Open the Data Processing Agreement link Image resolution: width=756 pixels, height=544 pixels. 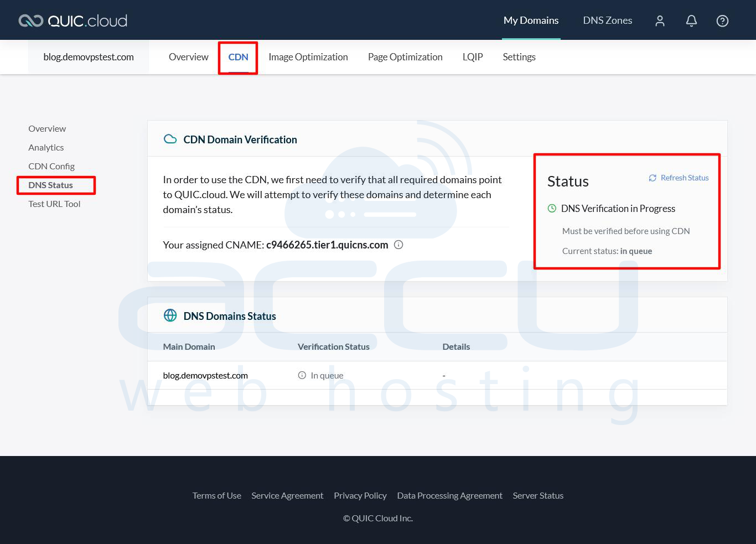(450, 495)
